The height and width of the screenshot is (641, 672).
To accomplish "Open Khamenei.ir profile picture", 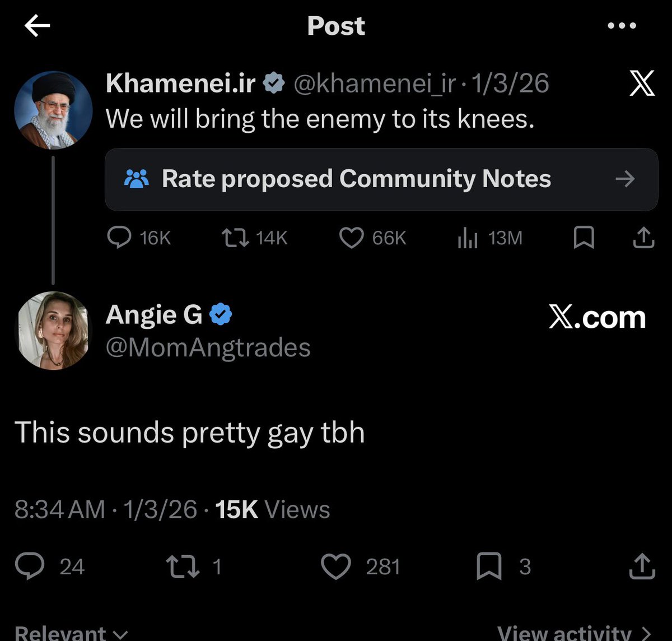I will [x=53, y=110].
